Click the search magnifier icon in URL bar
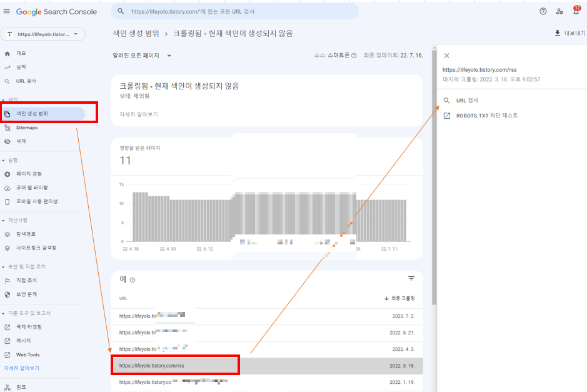This screenshot has height=392, width=587. [x=121, y=11]
